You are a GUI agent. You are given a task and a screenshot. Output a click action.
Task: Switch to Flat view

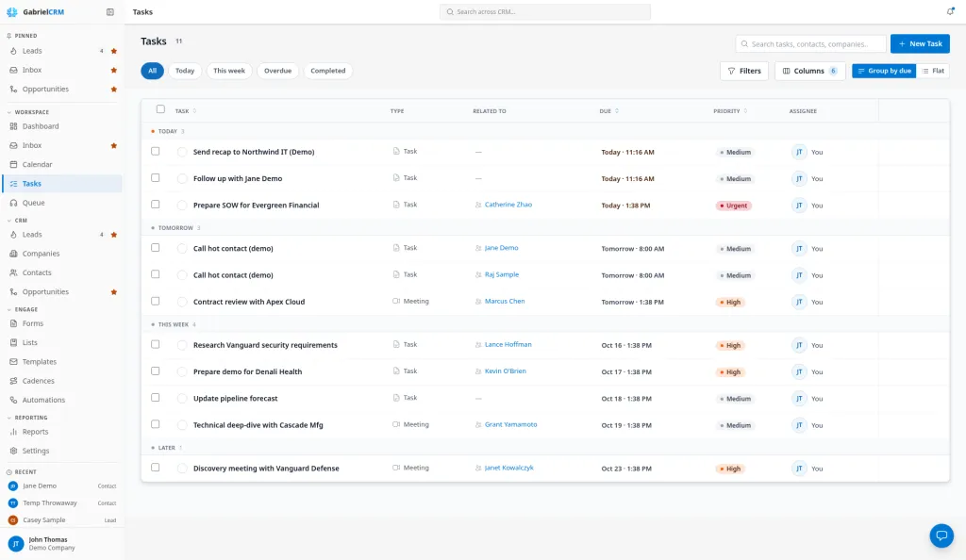pyautogui.click(x=933, y=71)
